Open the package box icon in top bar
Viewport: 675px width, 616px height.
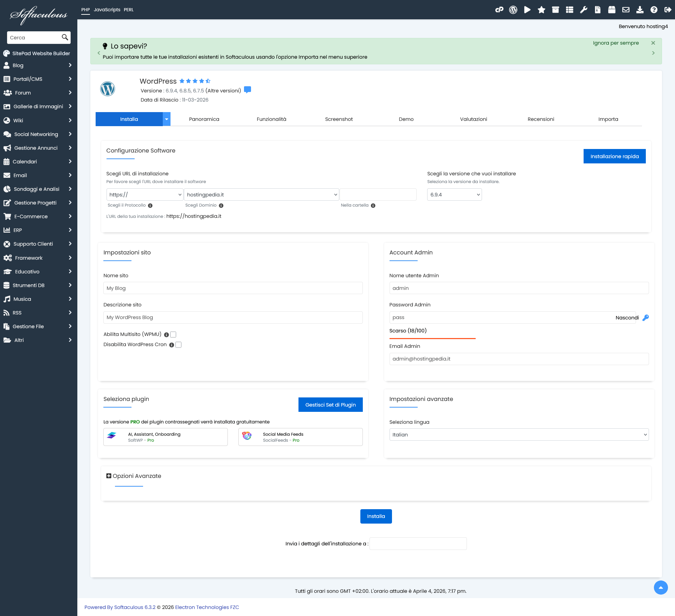(x=612, y=10)
